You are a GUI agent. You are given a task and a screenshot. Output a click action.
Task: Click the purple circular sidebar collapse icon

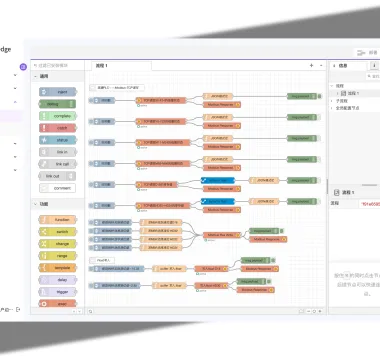click(23, 67)
